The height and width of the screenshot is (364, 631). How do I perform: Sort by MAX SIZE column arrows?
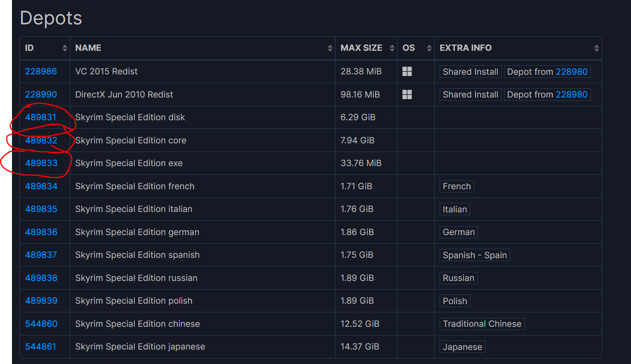coord(392,48)
